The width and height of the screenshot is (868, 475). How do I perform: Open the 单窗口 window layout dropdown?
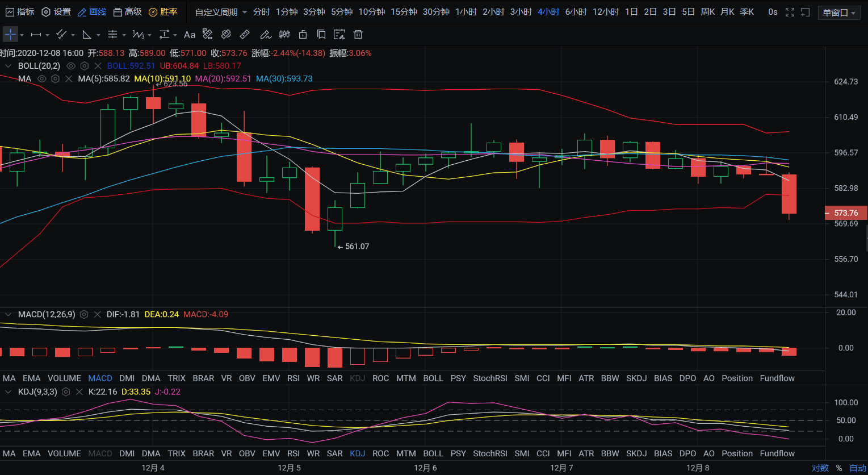tap(838, 13)
